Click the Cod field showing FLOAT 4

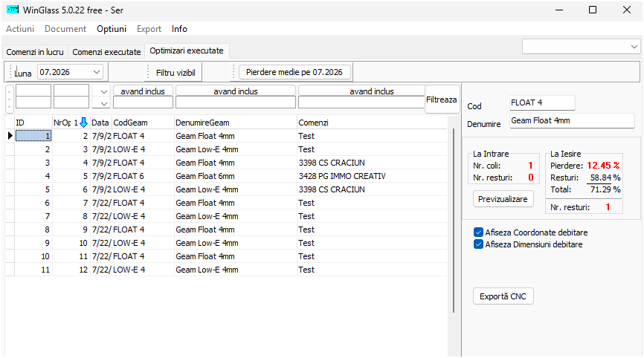click(x=541, y=102)
